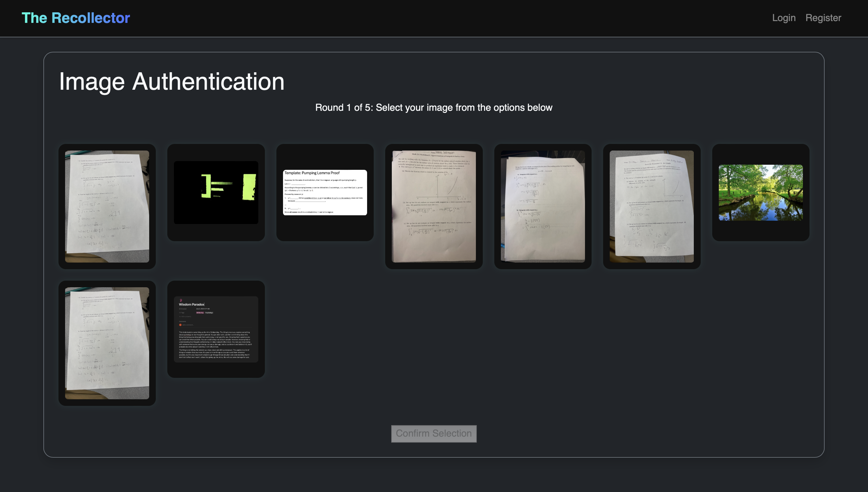This screenshot has height=492, width=868.
Task: Pick the curled paper on dark desk photo
Action: [542, 206]
